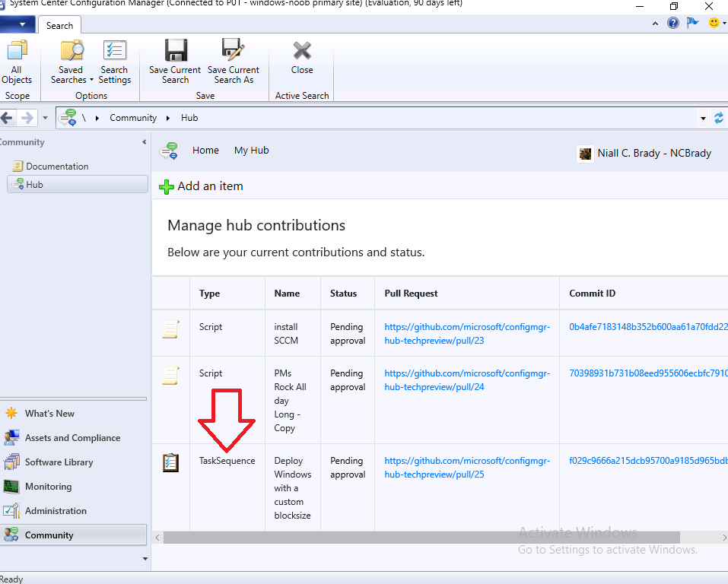Open pull request 24 GitHub link
The height and width of the screenshot is (584, 728).
pos(467,380)
